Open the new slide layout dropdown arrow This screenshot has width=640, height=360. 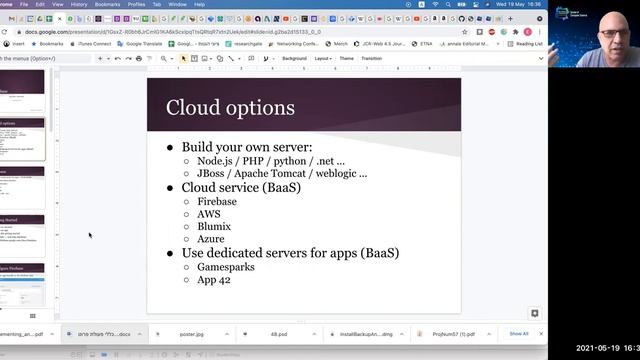[x=108, y=59]
